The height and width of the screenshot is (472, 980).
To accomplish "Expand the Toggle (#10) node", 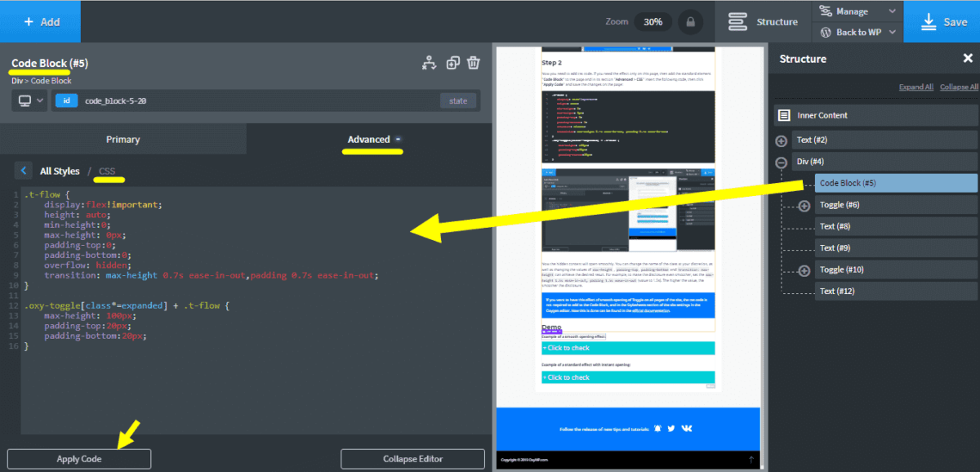I will click(804, 270).
